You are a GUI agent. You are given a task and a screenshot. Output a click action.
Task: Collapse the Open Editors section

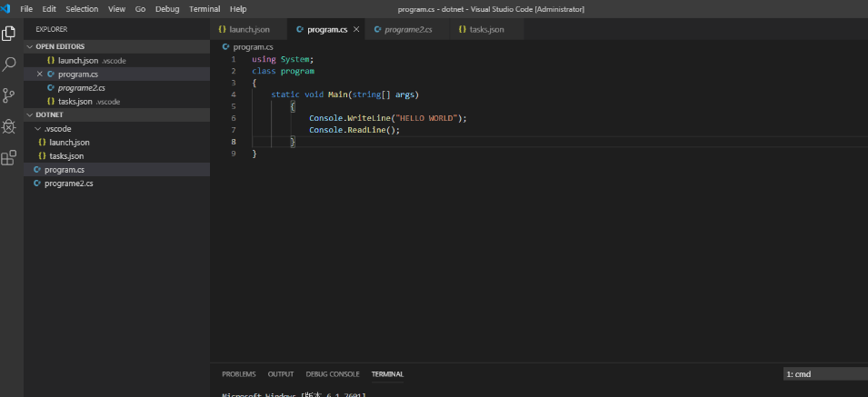[60, 46]
